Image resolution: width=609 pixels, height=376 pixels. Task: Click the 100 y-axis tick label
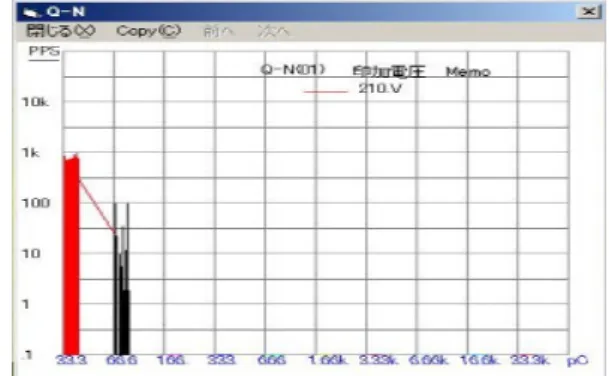(x=36, y=203)
